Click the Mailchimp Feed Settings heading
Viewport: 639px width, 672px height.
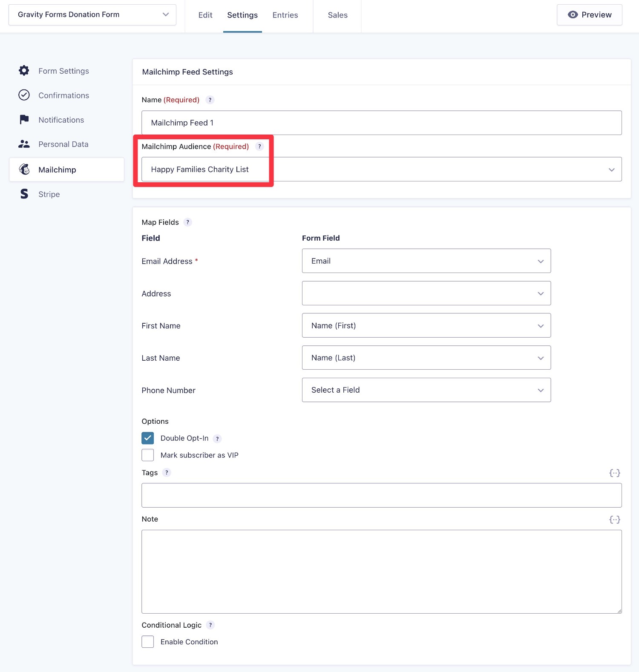[x=187, y=72]
